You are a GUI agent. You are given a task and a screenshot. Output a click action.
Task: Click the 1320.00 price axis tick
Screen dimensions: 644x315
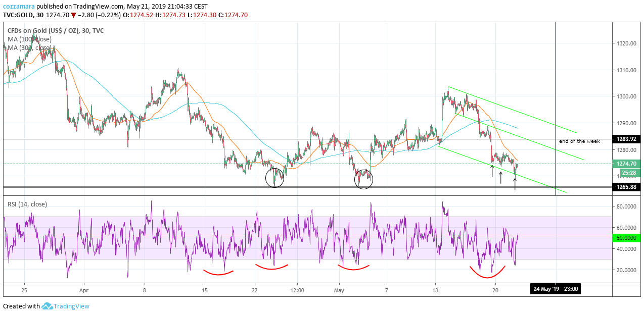[626, 43]
